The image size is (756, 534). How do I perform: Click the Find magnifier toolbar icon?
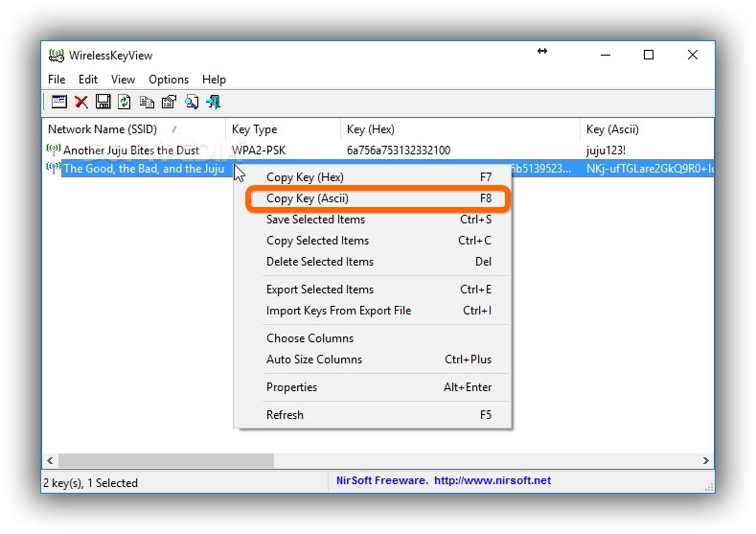coord(192,102)
